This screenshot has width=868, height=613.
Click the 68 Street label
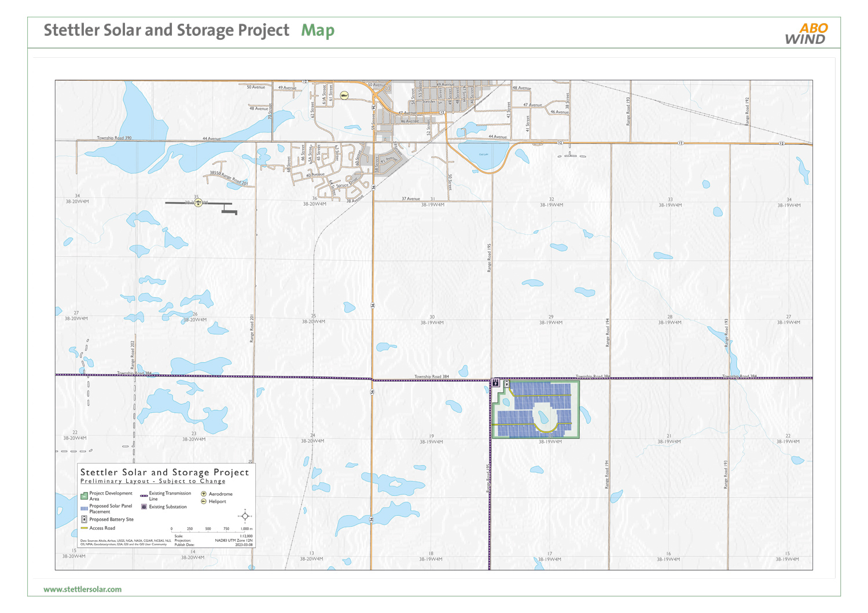click(289, 164)
